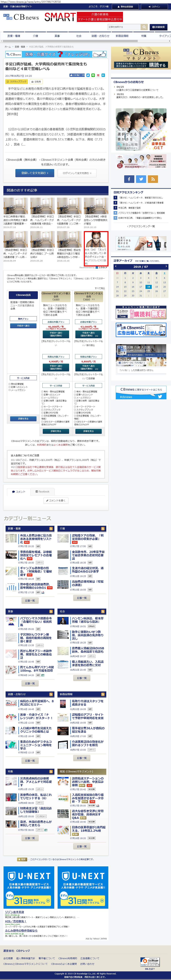Click RSS icon for 新商品情報 category

103,694
